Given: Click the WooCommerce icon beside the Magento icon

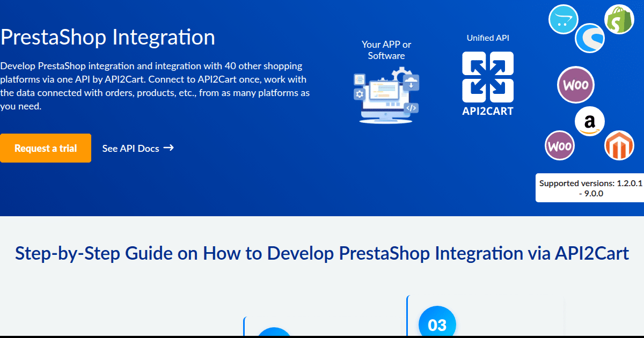Looking at the screenshot, I should click(560, 145).
